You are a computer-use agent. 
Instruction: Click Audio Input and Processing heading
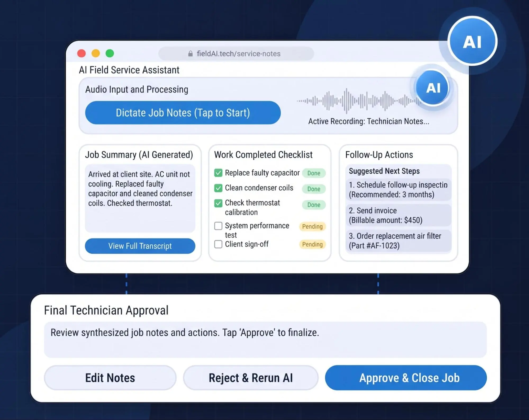(x=137, y=90)
